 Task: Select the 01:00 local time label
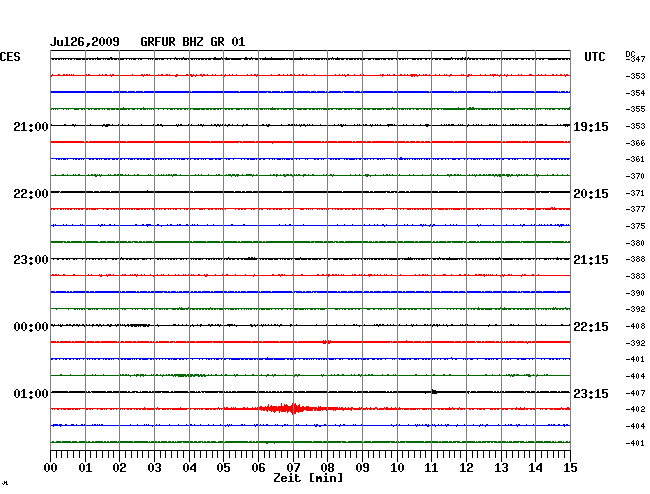pos(31,393)
